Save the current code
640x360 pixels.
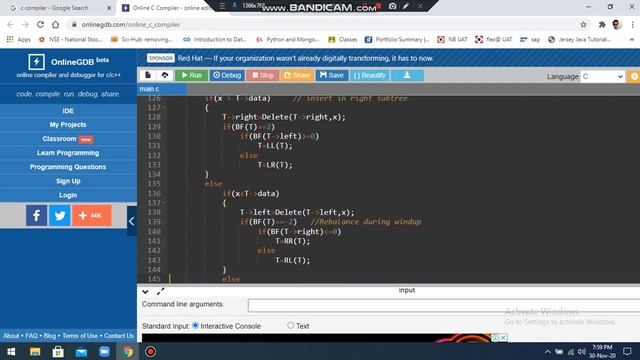331,75
